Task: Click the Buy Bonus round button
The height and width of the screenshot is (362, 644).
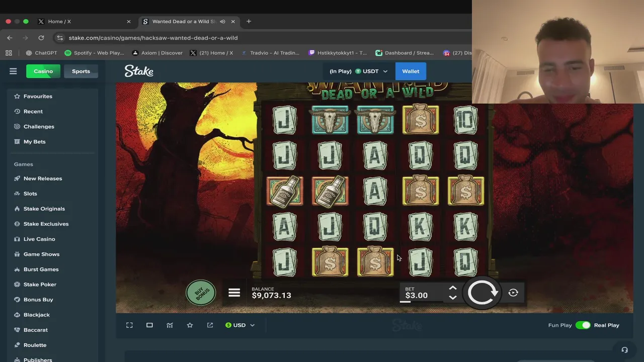Action: (x=201, y=293)
